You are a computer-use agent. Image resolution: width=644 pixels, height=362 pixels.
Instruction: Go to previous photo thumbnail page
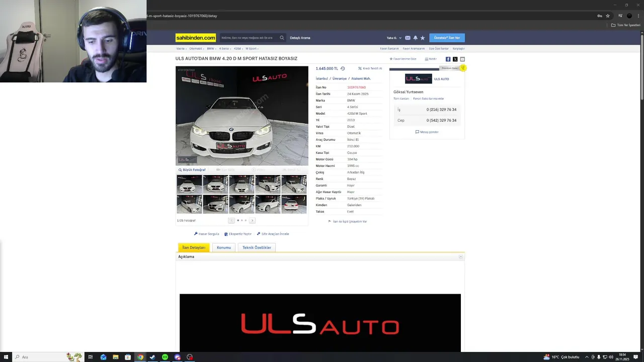231,220
